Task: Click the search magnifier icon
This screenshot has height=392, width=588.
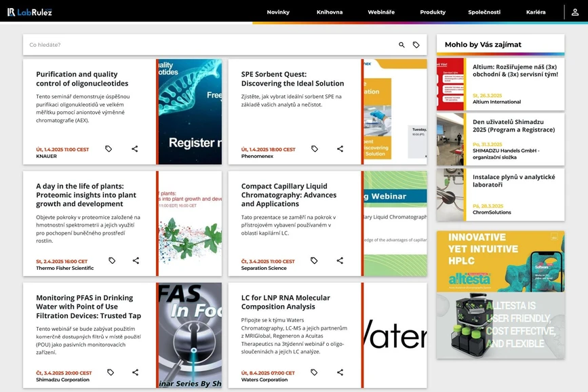Action: click(401, 45)
